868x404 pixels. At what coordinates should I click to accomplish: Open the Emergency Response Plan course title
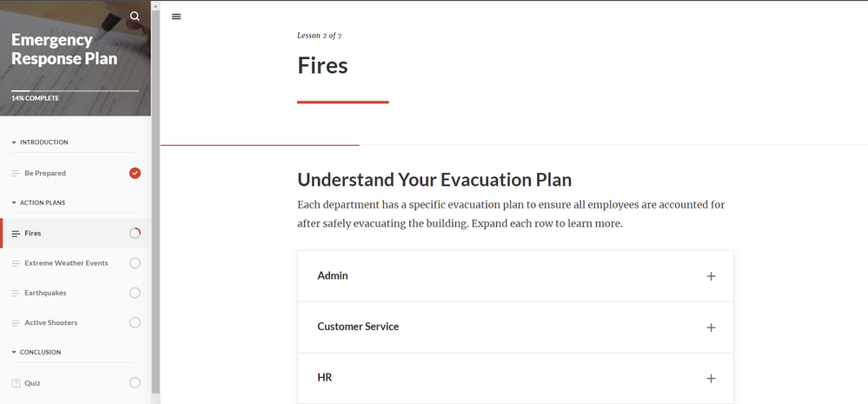pyautogui.click(x=63, y=50)
